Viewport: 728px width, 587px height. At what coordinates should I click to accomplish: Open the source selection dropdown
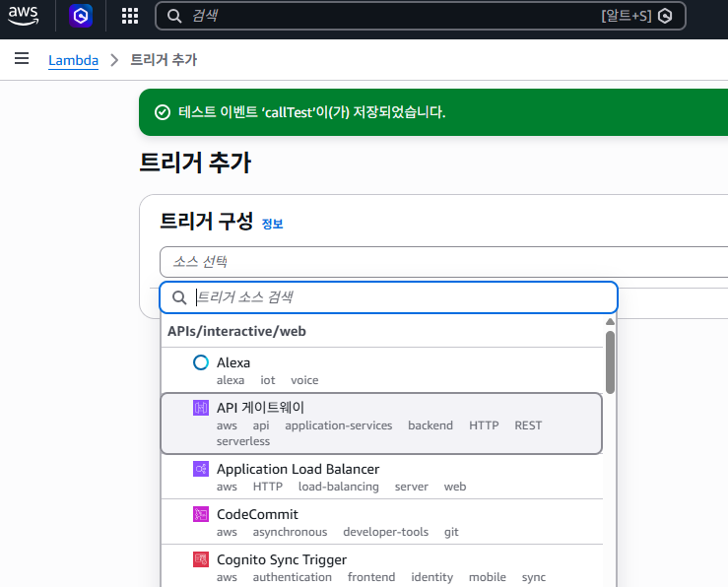pos(444,262)
